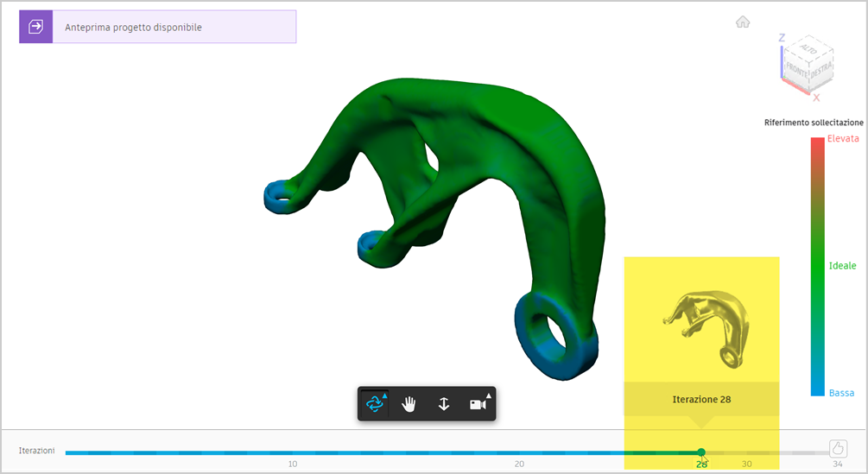
Task: Click the X axis label of view cube
Action: (816, 98)
